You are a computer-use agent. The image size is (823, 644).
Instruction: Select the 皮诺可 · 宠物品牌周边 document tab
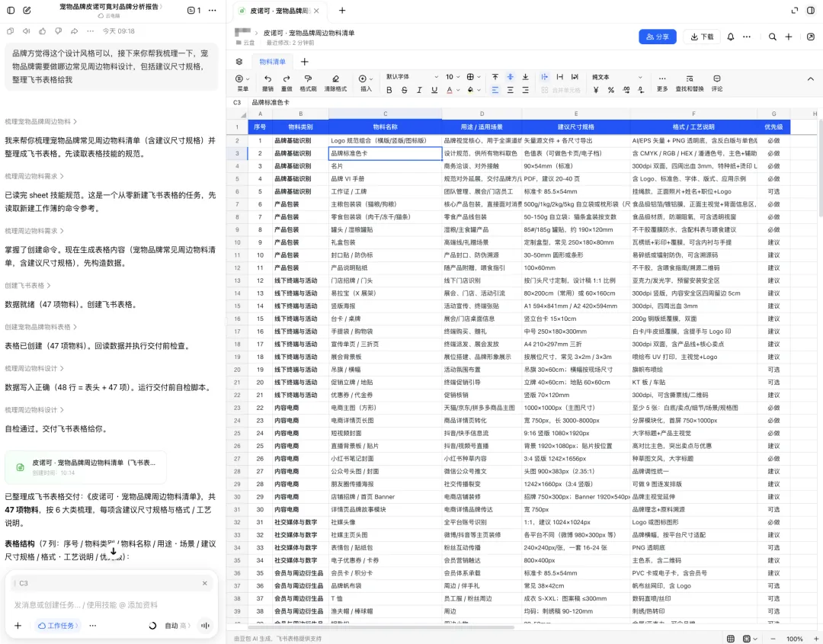280,11
